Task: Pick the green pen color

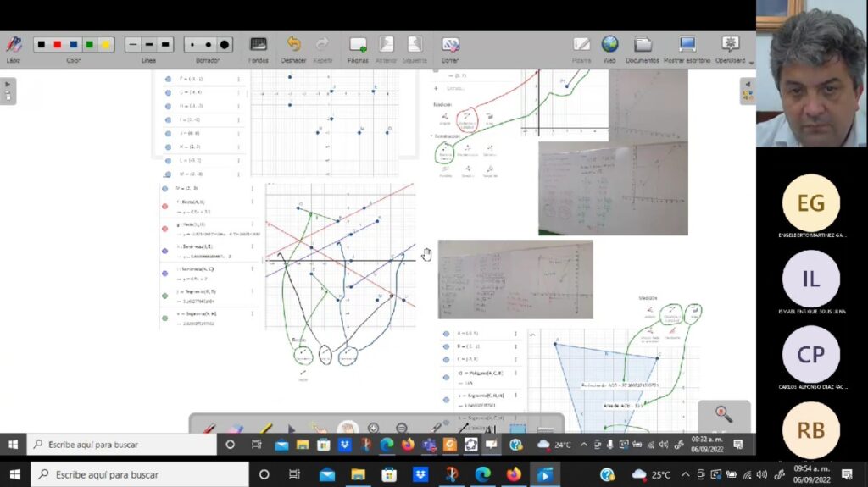Action: [89, 45]
